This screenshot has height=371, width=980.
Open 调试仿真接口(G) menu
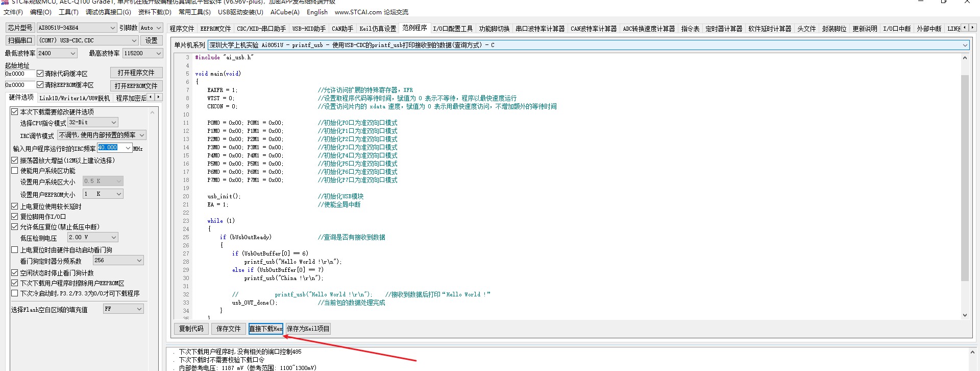(108, 12)
